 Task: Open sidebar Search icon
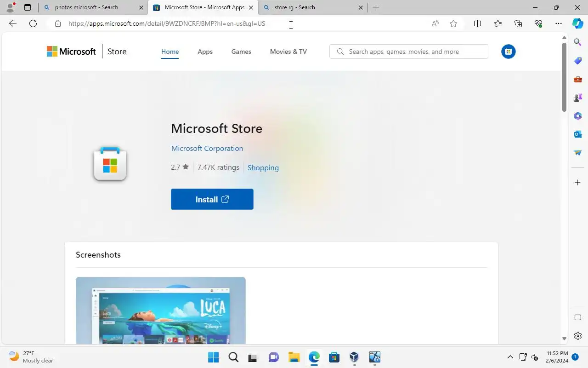[x=578, y=42]
